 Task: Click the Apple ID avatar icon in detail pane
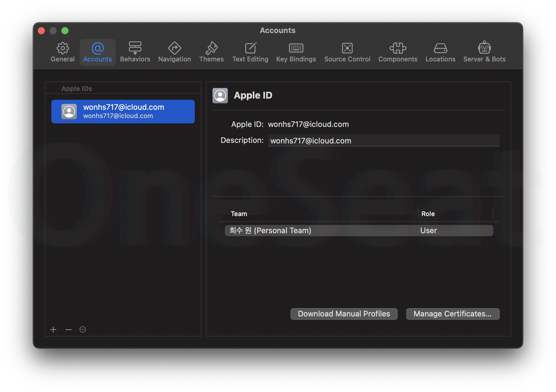click(x=220, y=96)
